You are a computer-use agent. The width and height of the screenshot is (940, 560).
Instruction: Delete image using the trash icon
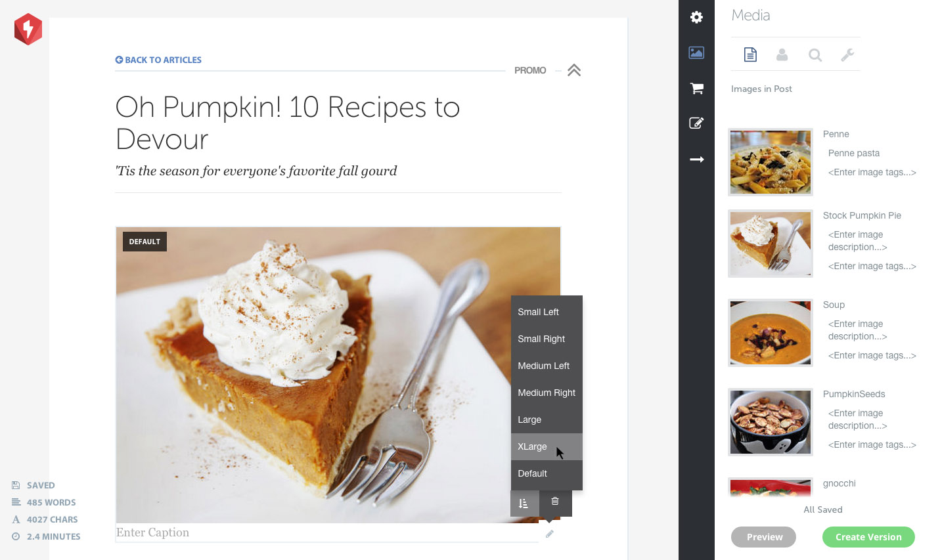(x=555, y=502)
